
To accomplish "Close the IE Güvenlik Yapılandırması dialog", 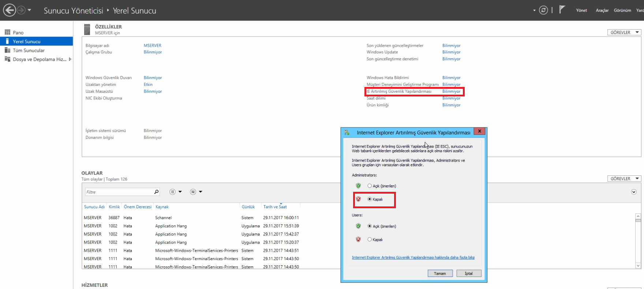I will pos(479,131).
